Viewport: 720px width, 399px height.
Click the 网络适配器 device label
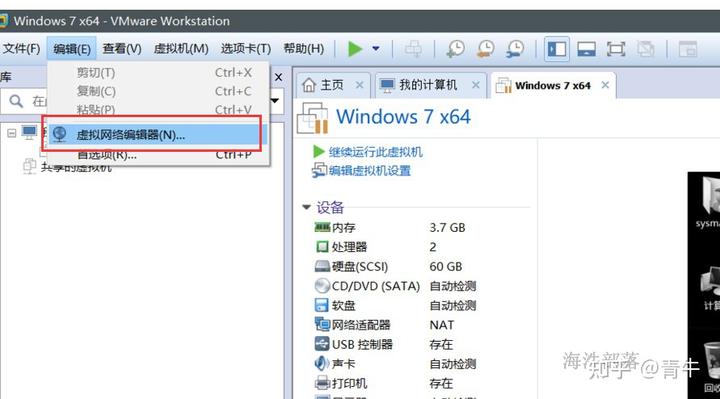tap(361, 325)
